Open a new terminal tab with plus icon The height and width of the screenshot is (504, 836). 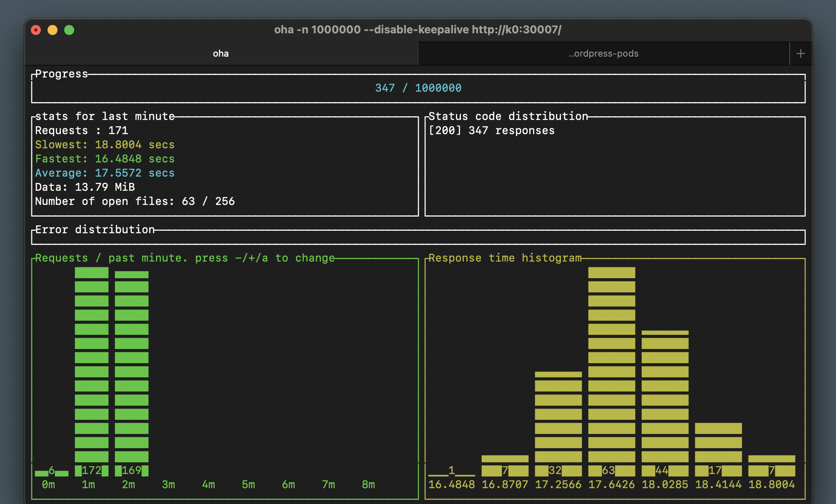coord(800,53)
